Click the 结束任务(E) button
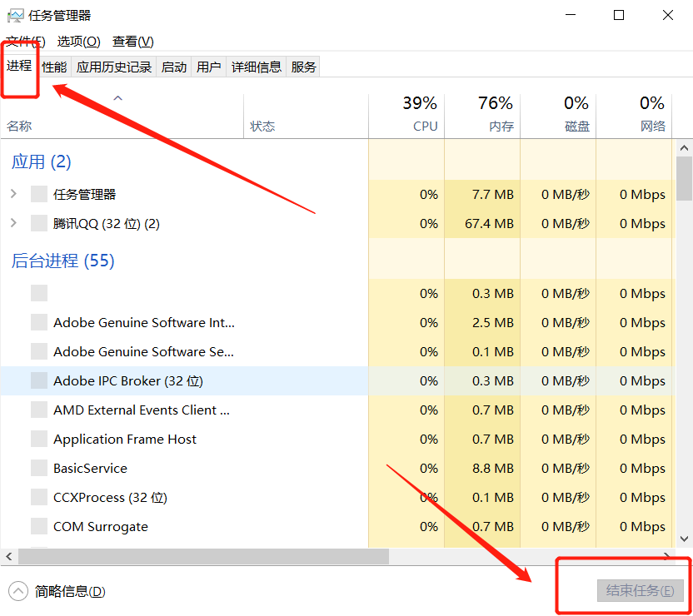The width and height of the screenshot is (693, 616). pos(641,590)
